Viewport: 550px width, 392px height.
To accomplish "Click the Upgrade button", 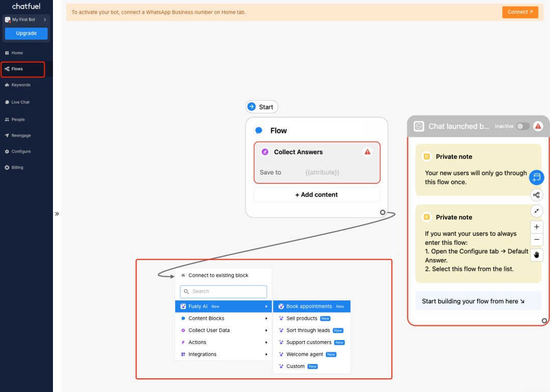I will 26,33.
